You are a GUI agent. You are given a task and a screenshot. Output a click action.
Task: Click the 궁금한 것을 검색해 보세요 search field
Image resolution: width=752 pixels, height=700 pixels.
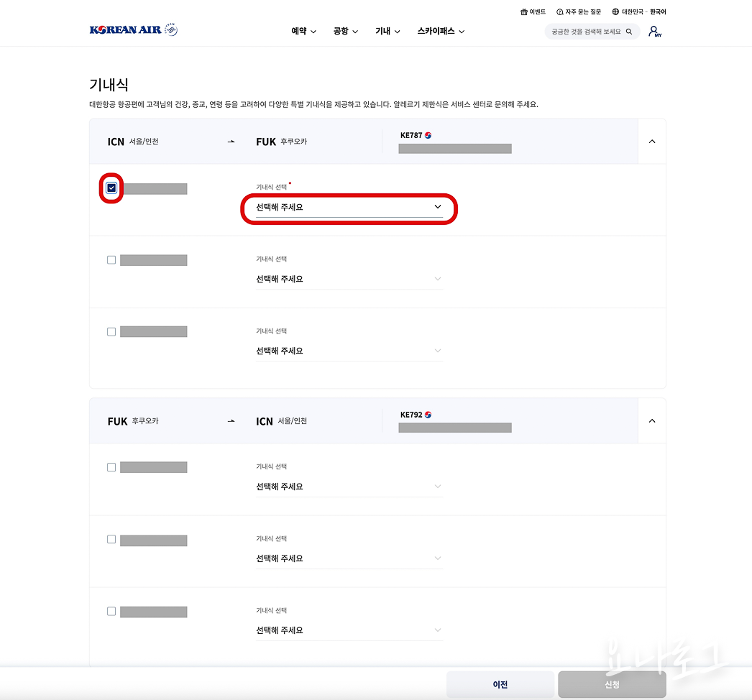(x=586, y=31)
